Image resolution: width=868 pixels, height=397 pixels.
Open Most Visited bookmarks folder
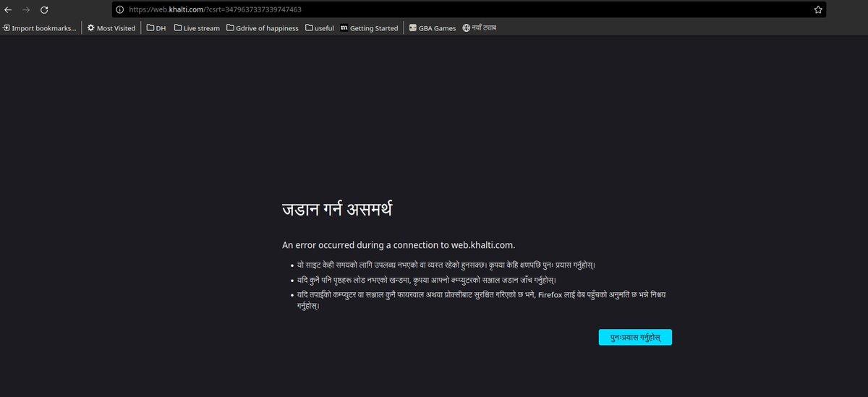pyautogui.click(x=111, y=28)
